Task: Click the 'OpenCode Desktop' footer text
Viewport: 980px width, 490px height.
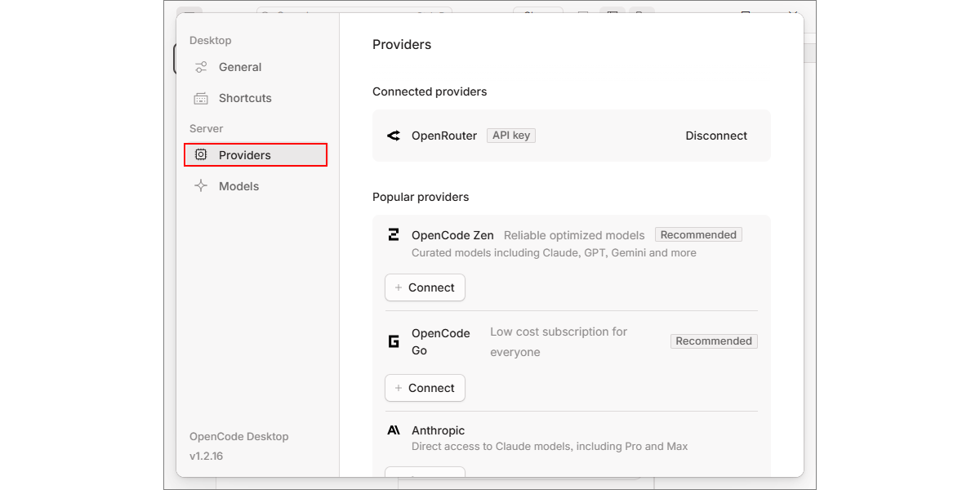Action: point(239,437)
